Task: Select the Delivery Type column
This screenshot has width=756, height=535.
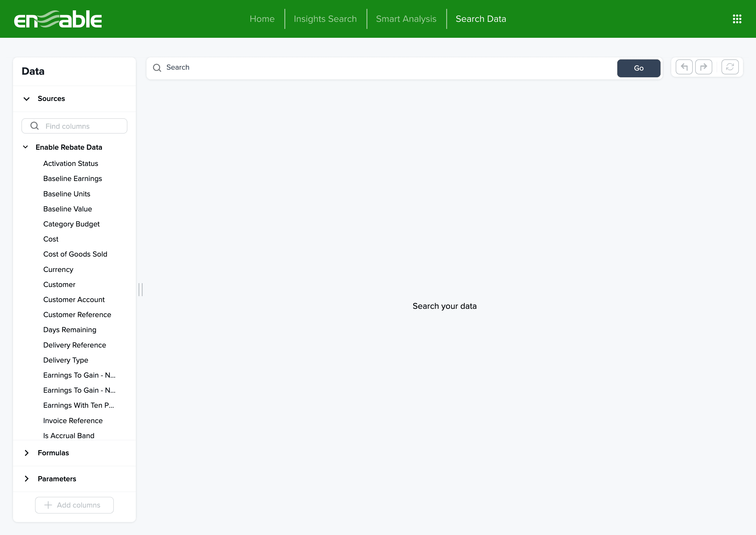Action: [66, 360]
